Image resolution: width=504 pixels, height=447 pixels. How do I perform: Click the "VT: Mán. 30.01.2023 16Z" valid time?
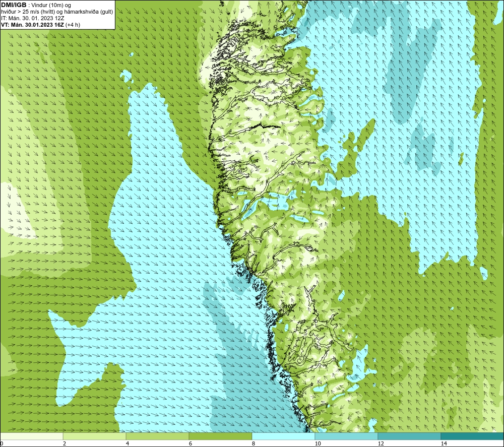32,25
